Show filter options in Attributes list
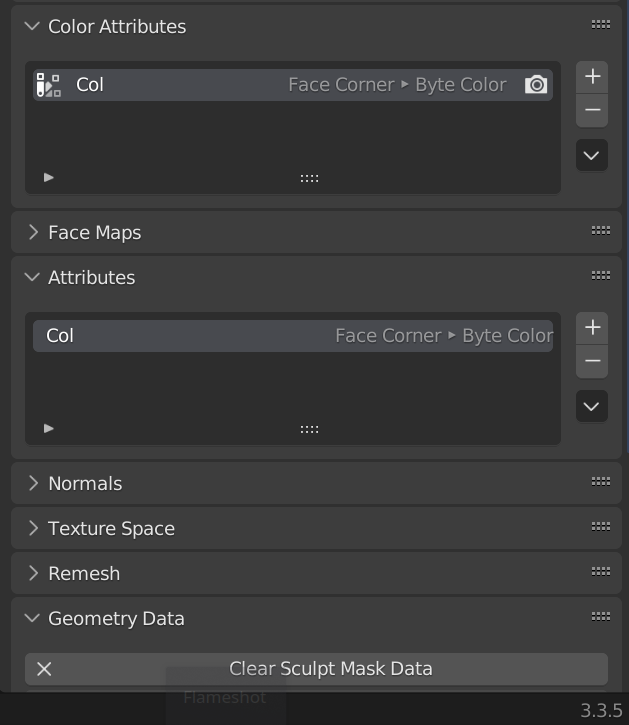 click(x=49, y=429)
